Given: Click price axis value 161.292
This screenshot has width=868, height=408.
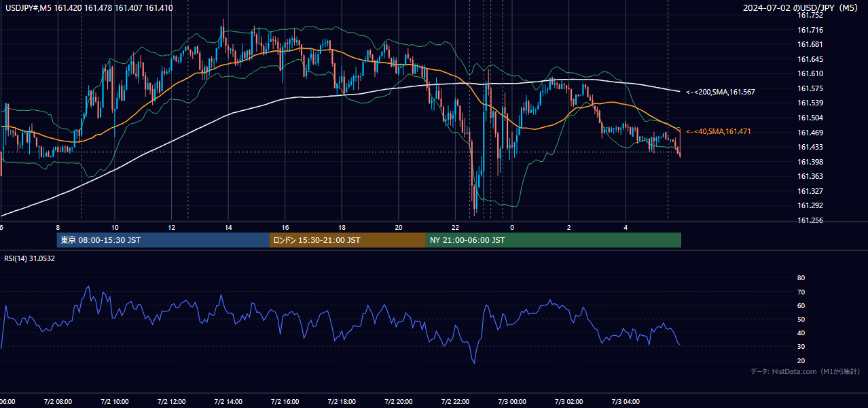Looking at the screenshot, I should pyautogui.click(x=810, y=205).
